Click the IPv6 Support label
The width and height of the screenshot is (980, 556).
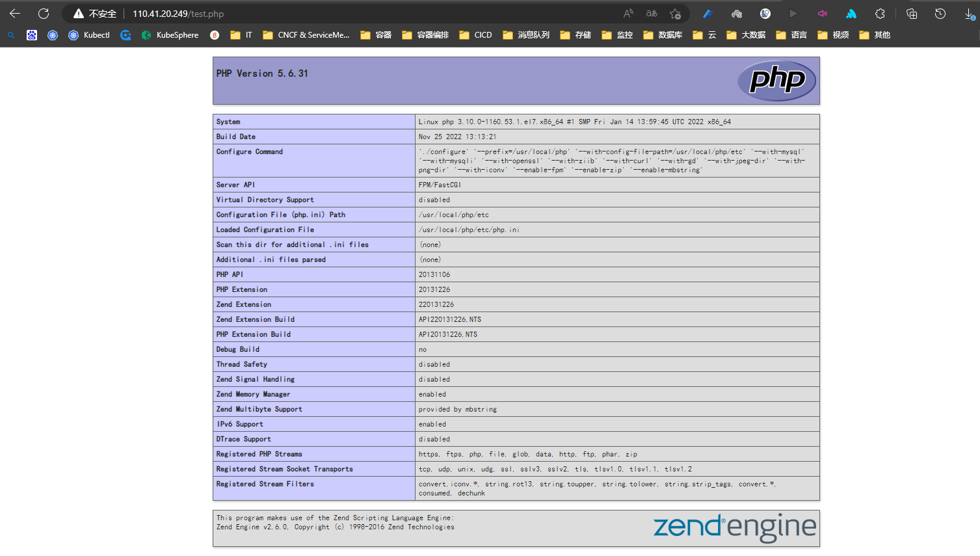point(240,424)
